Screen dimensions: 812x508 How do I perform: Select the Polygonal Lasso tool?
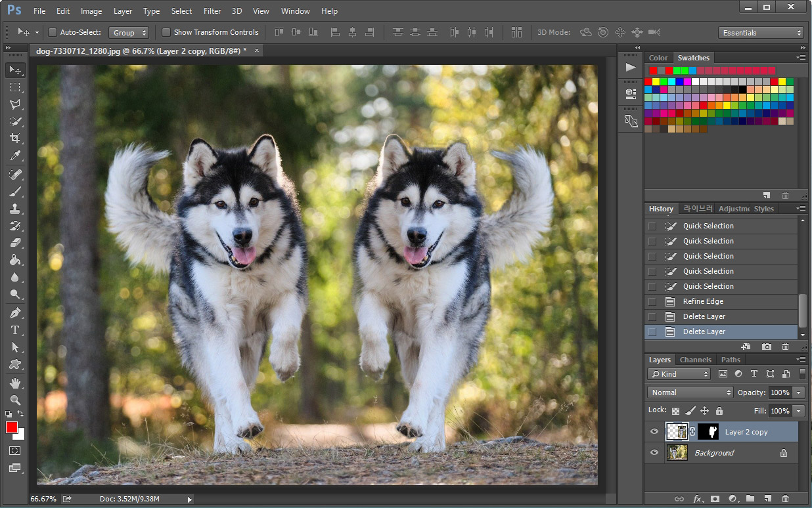[x=15, y=104]
